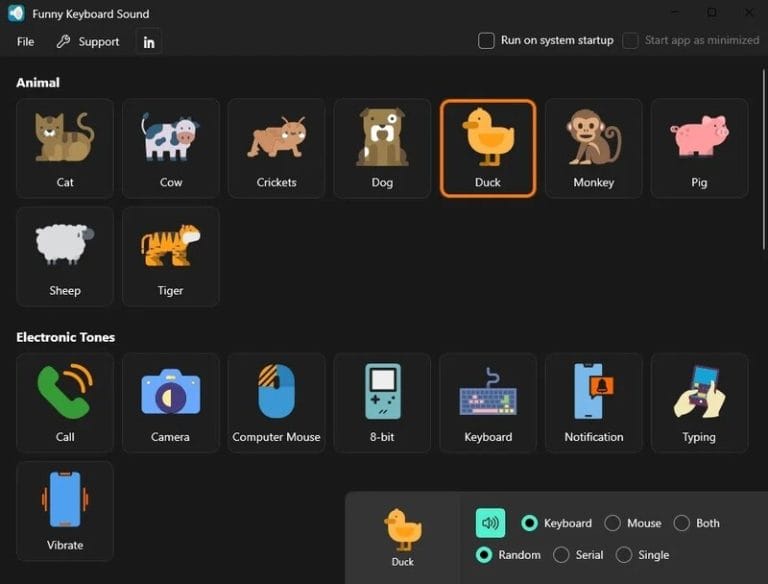768x584 pixels.
Task: Select the Vibrate phone sound
Action: coord(65,510)
